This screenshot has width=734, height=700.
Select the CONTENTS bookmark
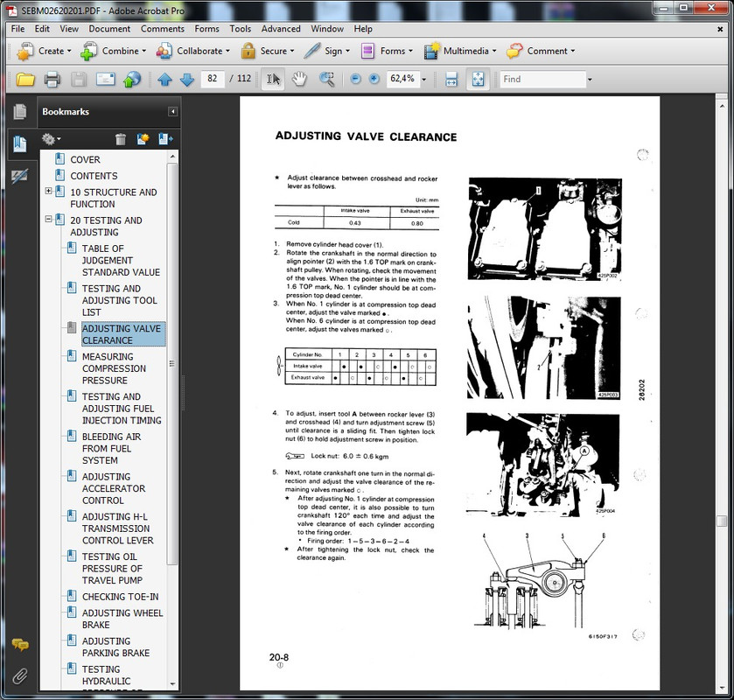94,176
